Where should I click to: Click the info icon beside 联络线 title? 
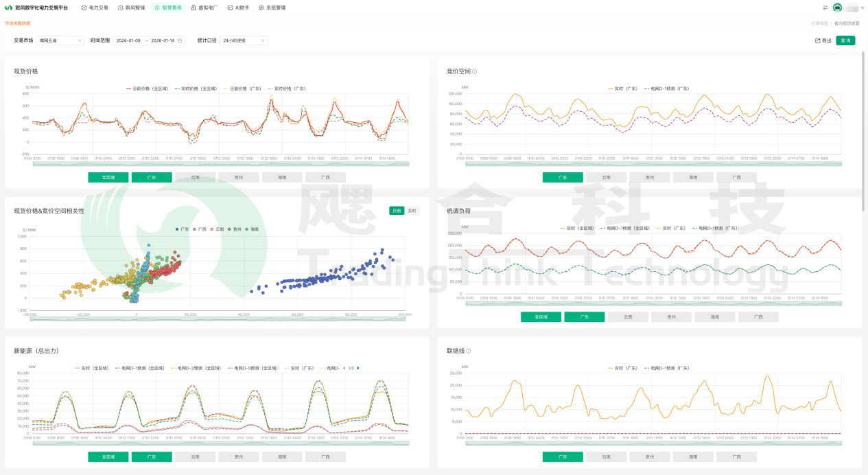click(x=469, y=351)
